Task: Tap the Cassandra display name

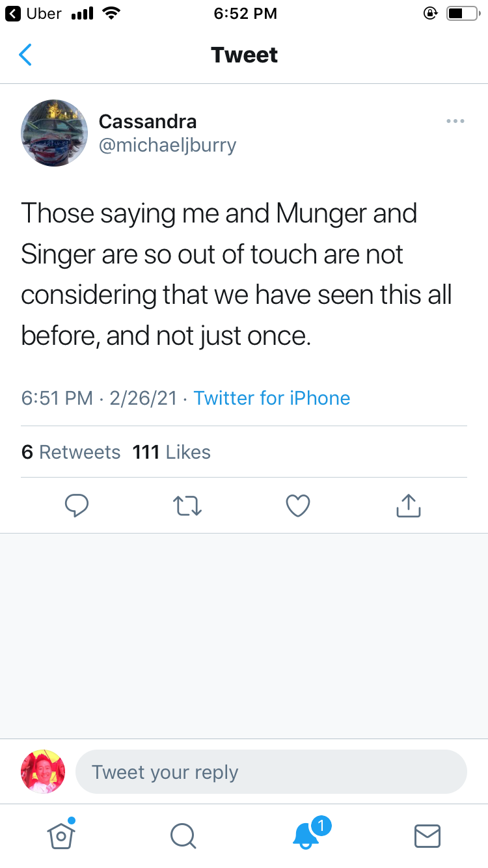Action: [148, 121]
